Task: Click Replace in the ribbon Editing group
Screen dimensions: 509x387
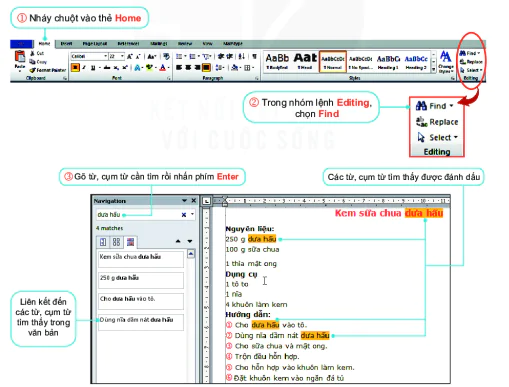Action: [x=471, y=62]
